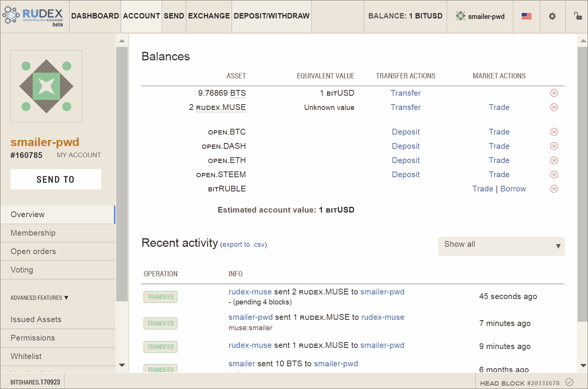Viewport: 588px width, 389px height.
Task: Click Deposit for OPEN.ETH
Action: click(x=406, y=160)
